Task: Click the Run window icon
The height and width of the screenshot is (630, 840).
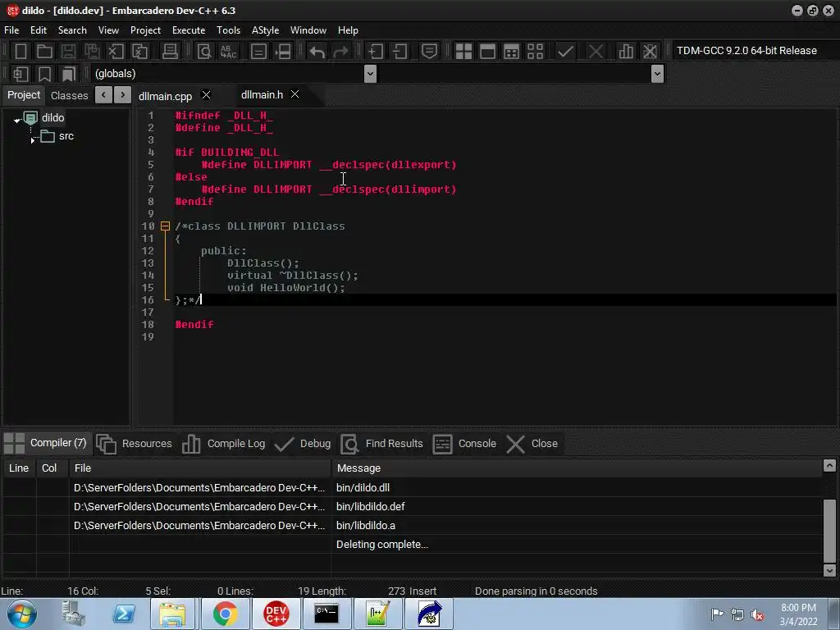Action: [487, 52]
